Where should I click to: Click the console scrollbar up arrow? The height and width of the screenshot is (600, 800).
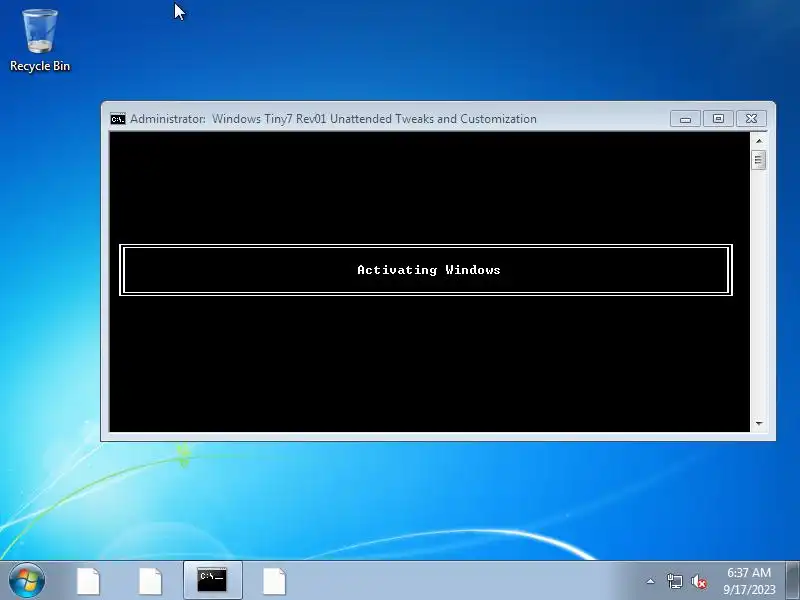(x=759, y=141)
